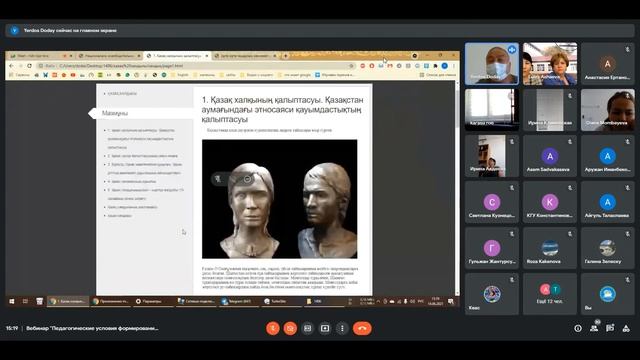Open Chrome taskbar item in shared screen

click(68, 301)
